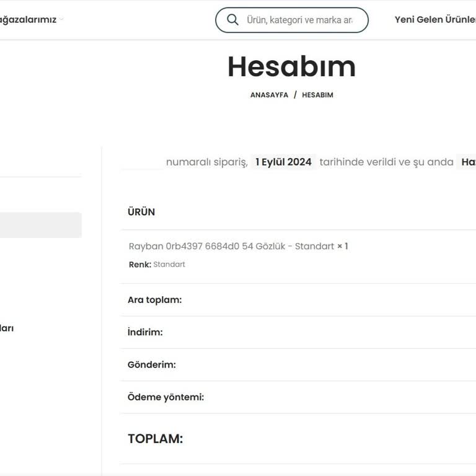476x476 pixels.
Task: Select the highlighted sidebar account item
Action: pyautogui.click(x=41, y=225)
